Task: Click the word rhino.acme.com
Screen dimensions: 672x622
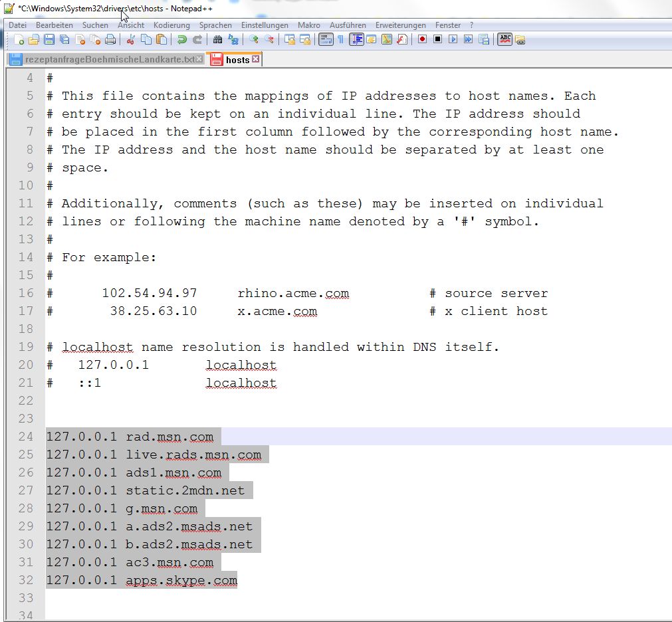Action: (x=293, y=294)
